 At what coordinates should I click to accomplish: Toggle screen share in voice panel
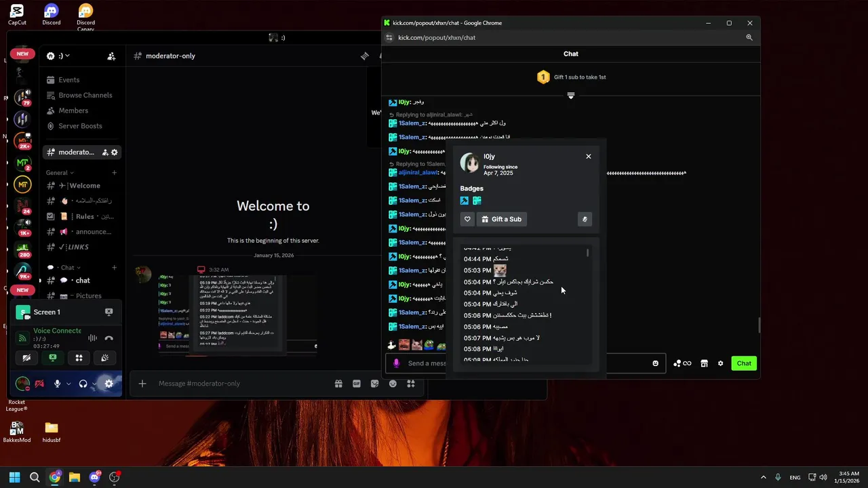pyautogui.click(x=53, y=358)
